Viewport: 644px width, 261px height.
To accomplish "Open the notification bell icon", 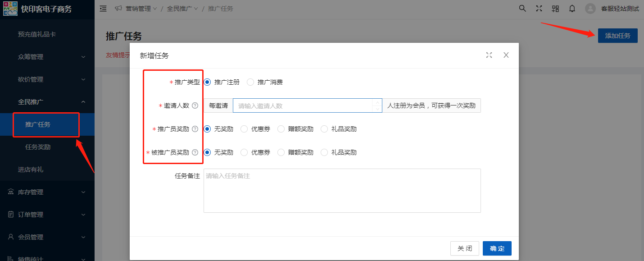I will point(572,9).
